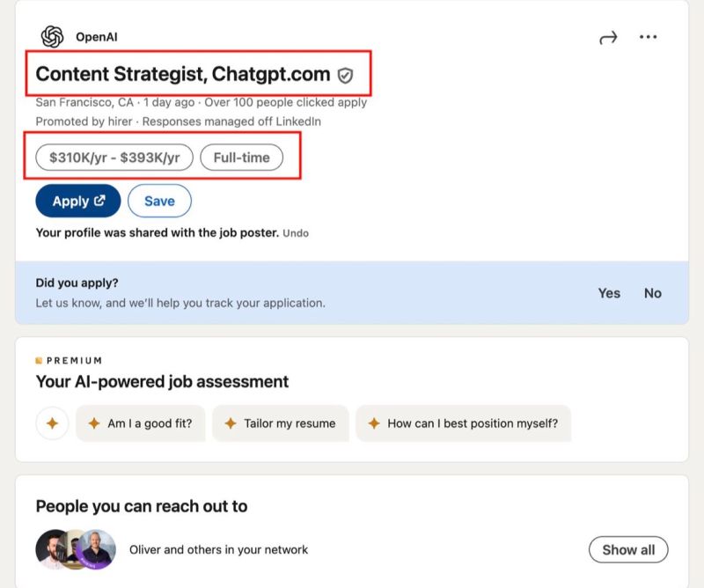Click the sparkle icon beside AI suggestions
Image resolution: width=704 pixels, height=588 pixels.
[x=52, y=423]
